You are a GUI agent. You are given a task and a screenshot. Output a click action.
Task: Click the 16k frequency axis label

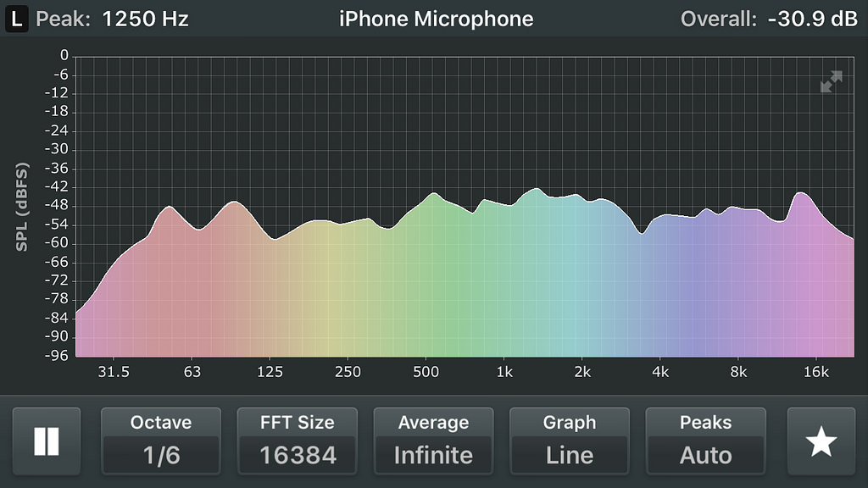[x=815, y=372]
